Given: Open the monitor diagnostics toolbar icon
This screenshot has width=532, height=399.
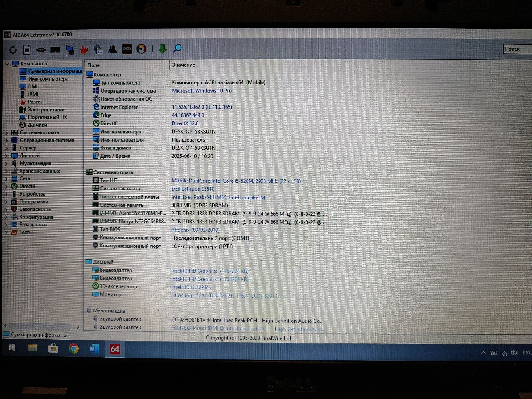Looking at the screenshot, I should (x=70, y=49).
